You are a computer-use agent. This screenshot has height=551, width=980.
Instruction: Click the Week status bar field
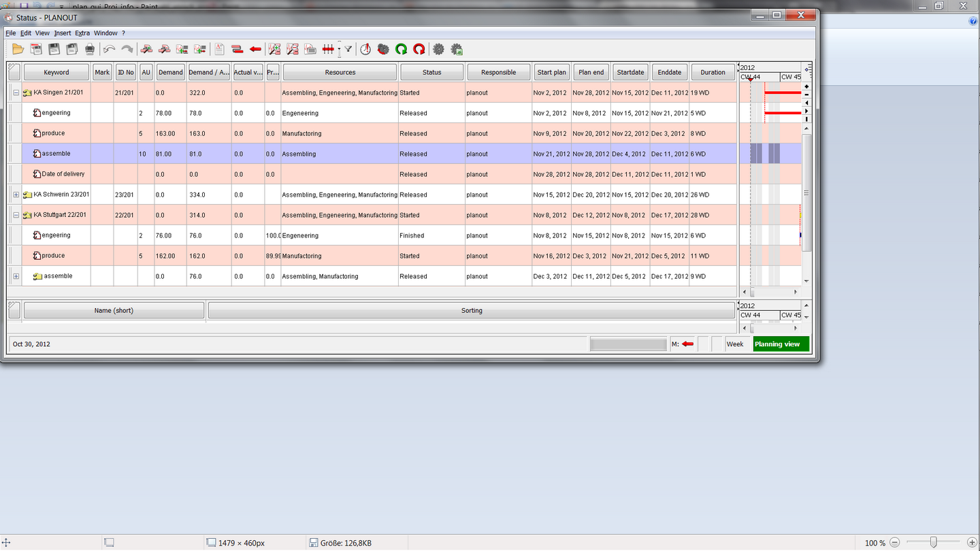click(x=738, y=344)
